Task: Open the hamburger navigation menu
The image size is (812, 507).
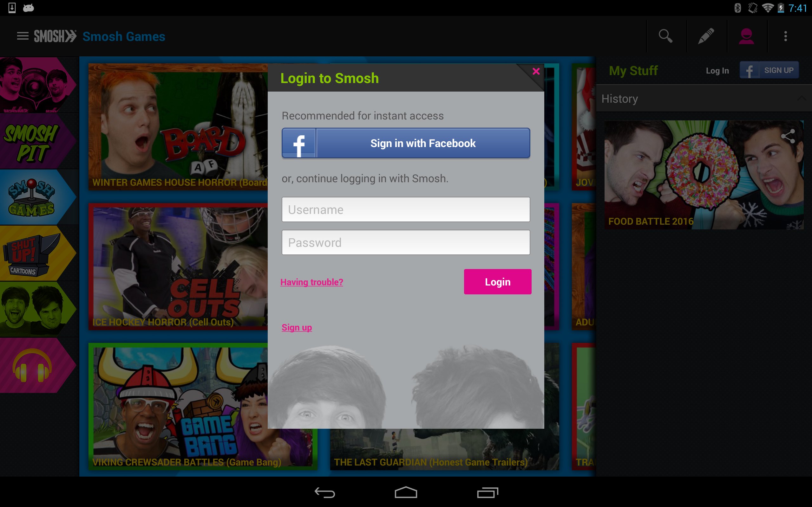Action: (23, 36)
